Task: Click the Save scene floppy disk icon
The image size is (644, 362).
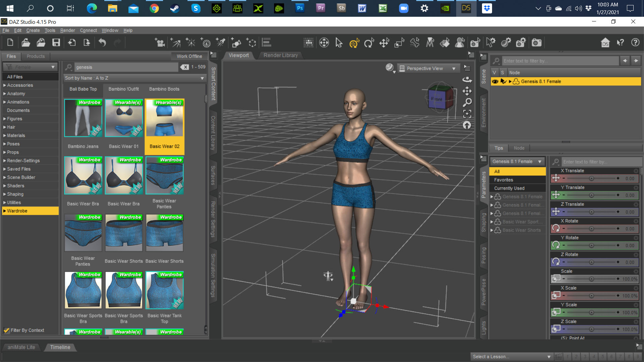Action: coord(56,43)
